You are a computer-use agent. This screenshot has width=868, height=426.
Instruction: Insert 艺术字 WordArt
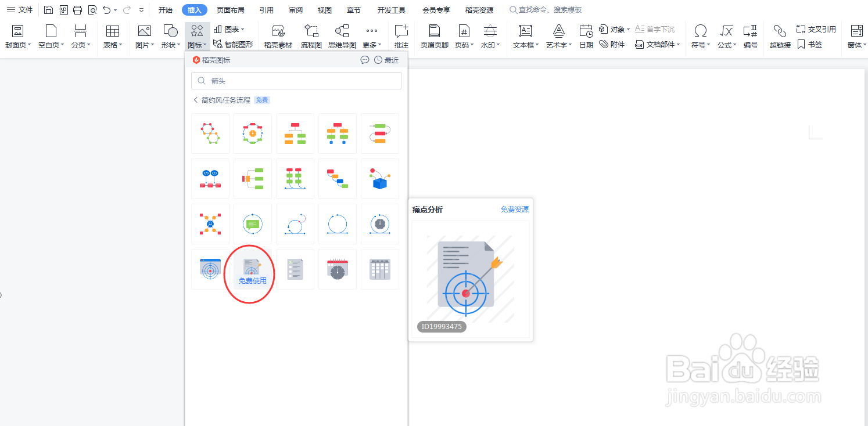(558, 36)
